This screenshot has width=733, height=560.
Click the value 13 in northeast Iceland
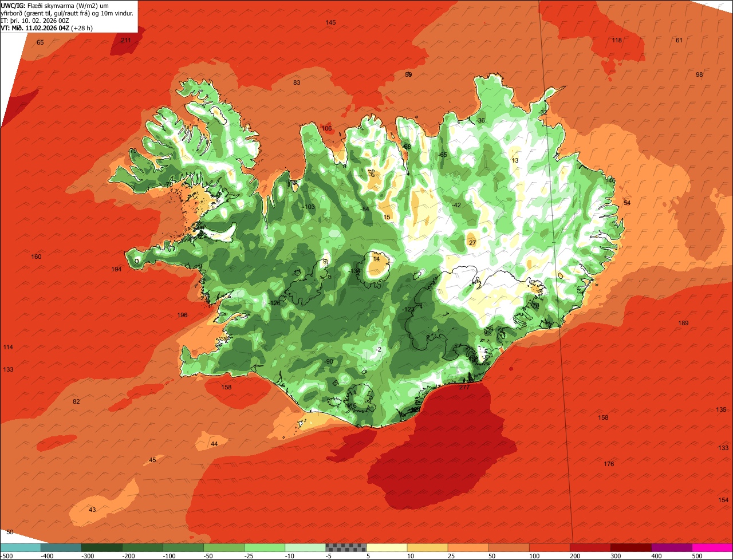[x=515, y=161]
